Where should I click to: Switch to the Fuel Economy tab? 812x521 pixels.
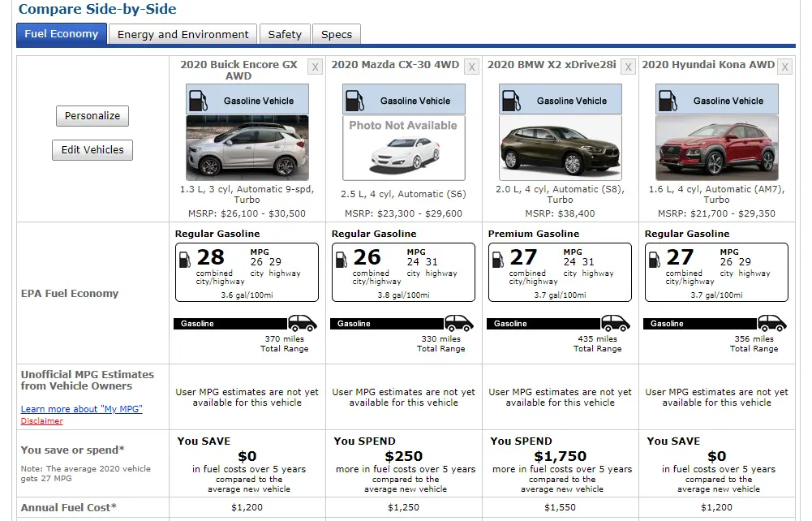[62, 34]
